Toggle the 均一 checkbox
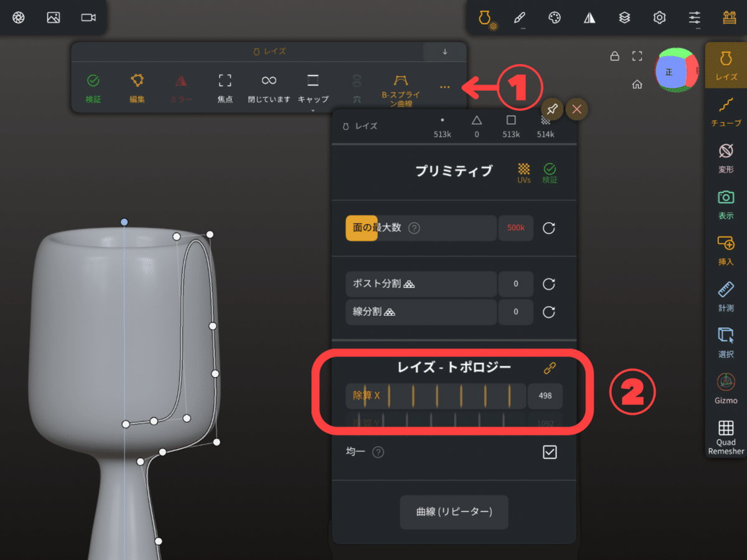This screenshot has width=747, height=560. (x=549, y=452)
